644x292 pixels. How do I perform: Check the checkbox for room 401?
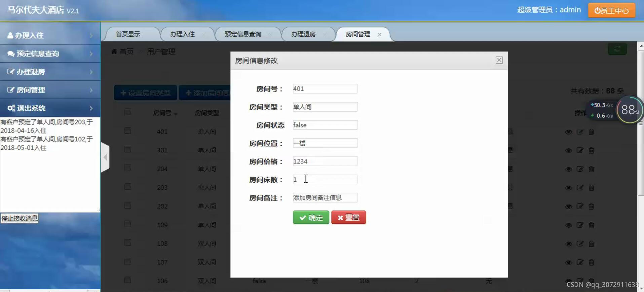pos(128,131)
